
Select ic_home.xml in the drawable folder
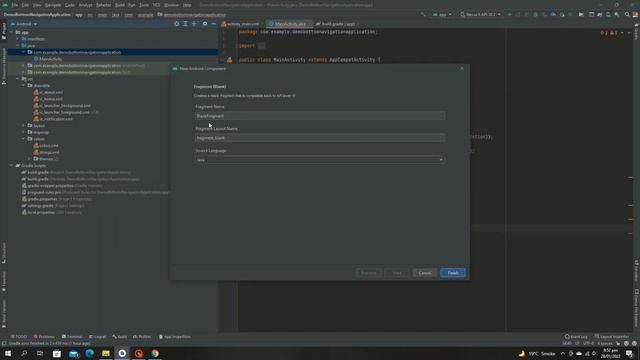point(48,99)
